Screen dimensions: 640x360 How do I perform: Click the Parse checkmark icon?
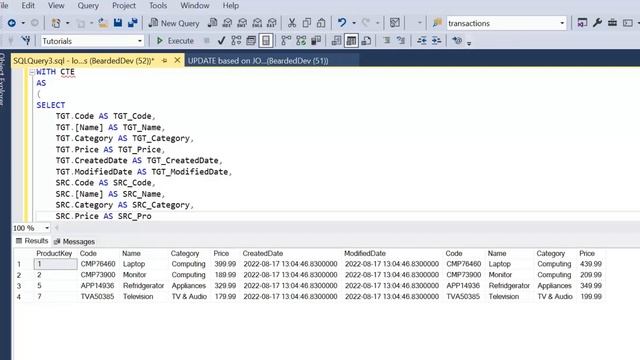tap(221, 40)
